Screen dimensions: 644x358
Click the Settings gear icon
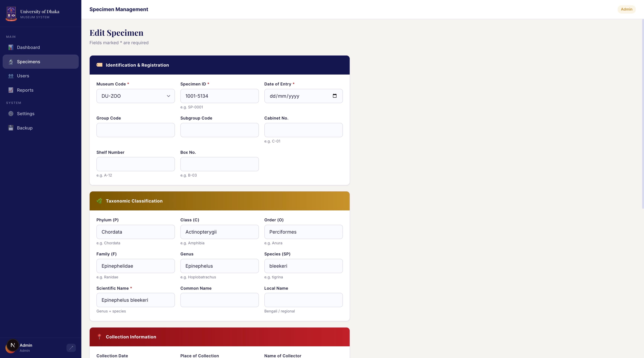11,114
